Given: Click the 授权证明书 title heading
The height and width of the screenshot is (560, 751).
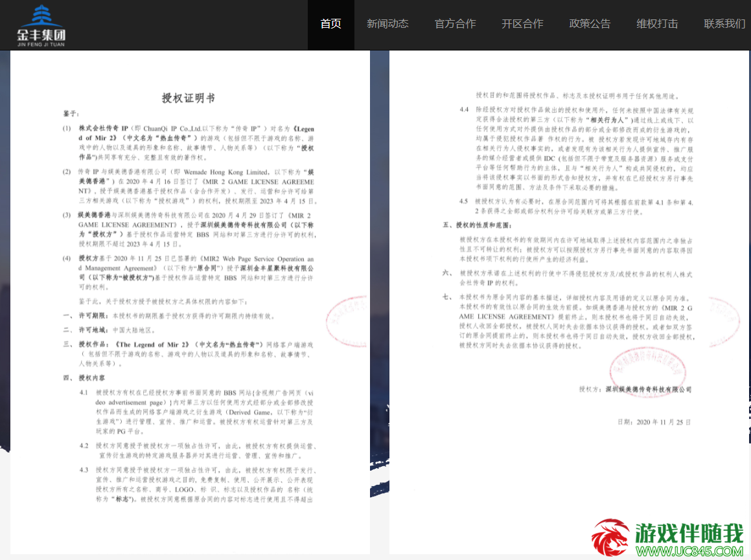Looking at the screenshot, I should [x=188, y=98].
